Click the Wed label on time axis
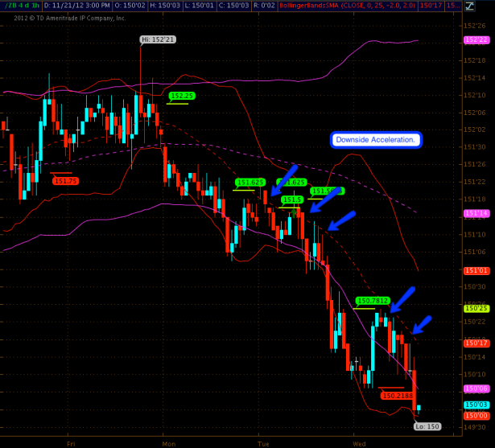The height and width of the screenshot is (448, 495). (359, 442)
